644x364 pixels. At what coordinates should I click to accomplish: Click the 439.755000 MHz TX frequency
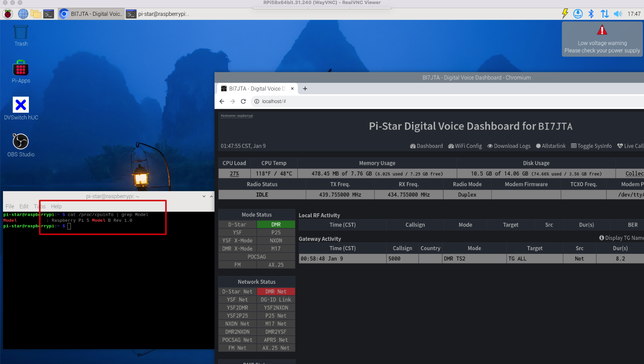[340, 195]
